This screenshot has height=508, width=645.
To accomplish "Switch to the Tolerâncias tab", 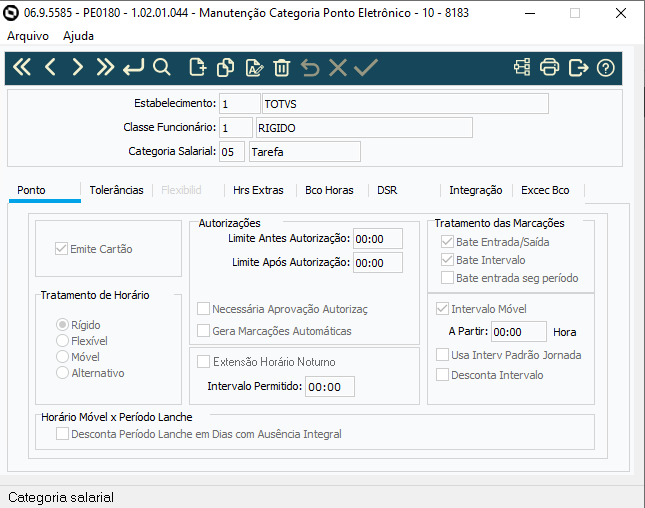I will 116,190.
